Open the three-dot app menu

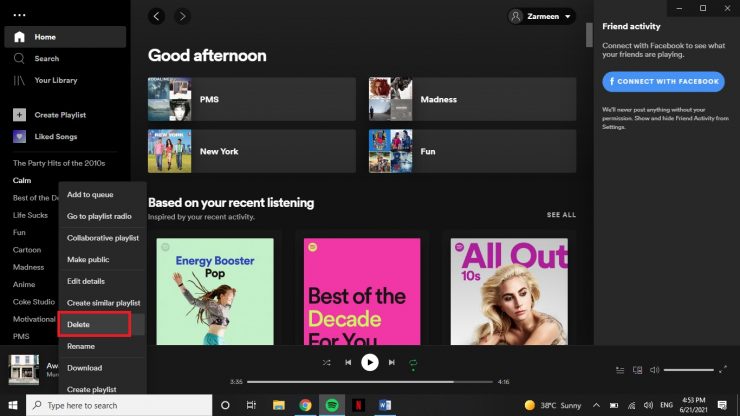click(19, 15)
